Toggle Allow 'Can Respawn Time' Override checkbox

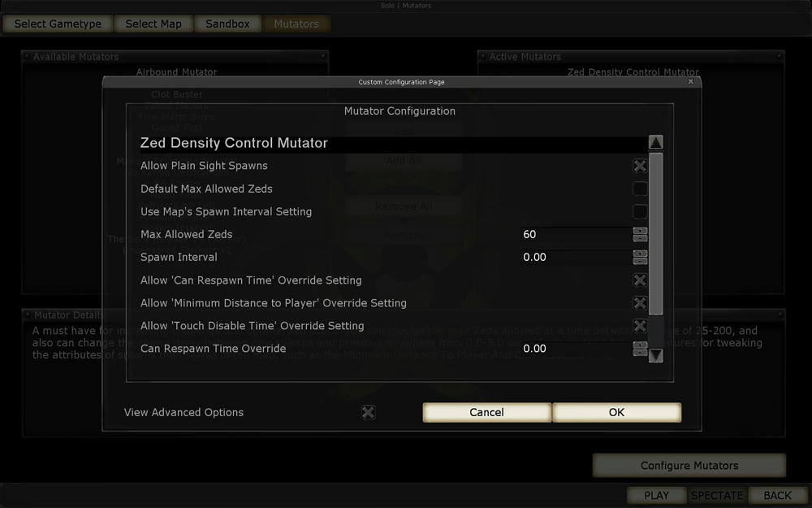[640, 280]
